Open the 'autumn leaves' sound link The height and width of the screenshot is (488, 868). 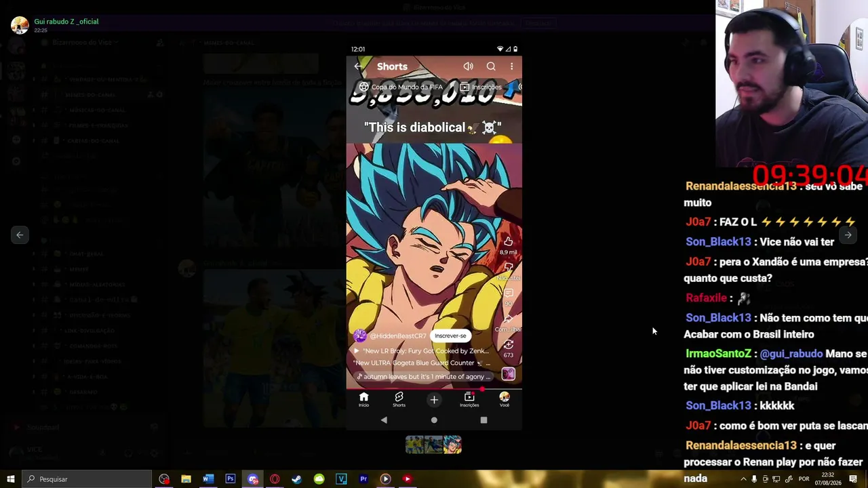[424, 377]
